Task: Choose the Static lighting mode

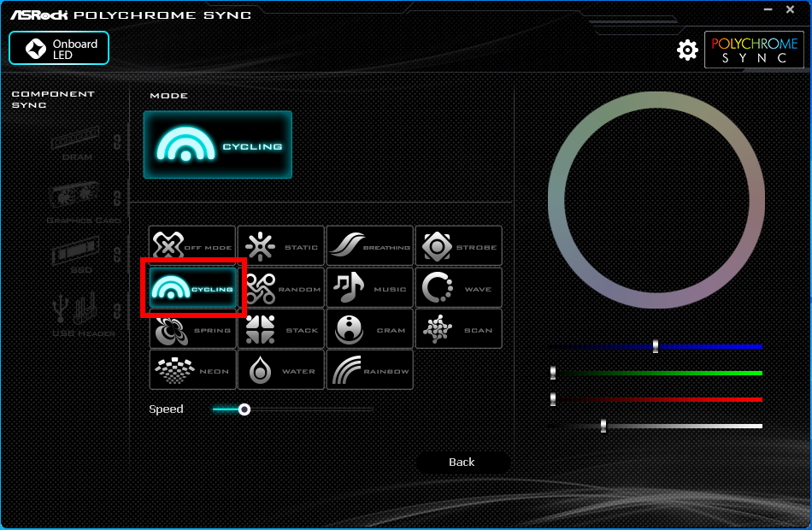Action: tap(281, 245)
